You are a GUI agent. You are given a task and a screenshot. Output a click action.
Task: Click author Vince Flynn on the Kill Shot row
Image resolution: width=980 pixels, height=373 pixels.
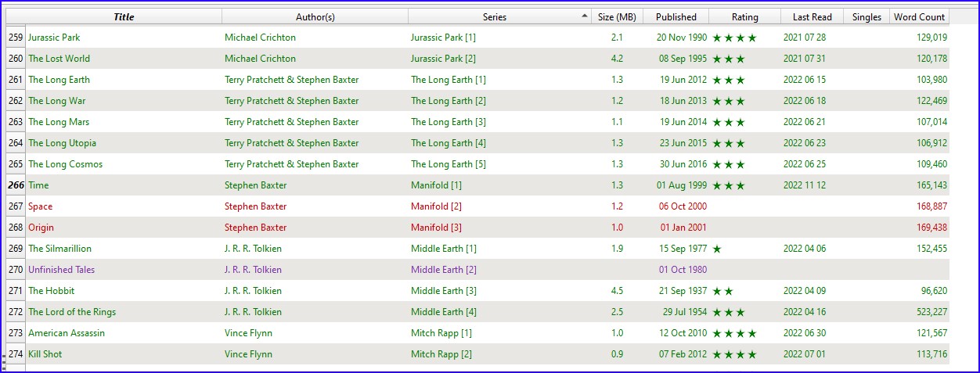pos(248,354)
